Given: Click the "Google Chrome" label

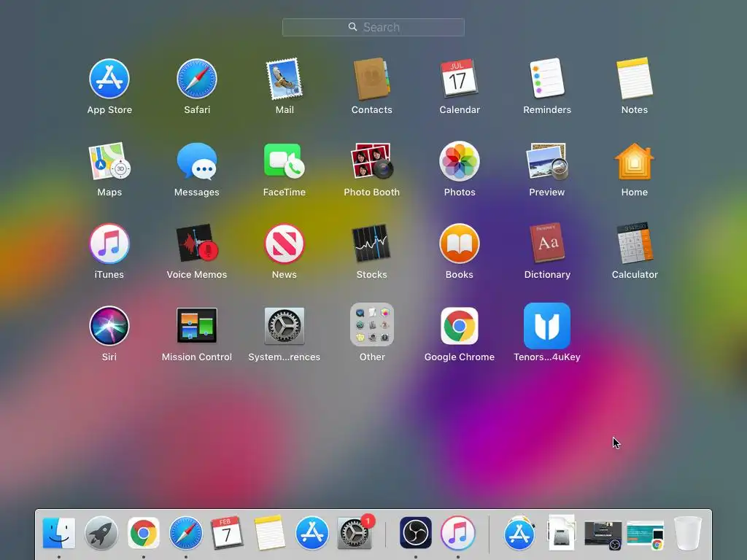Looking at the screenshot, I should (x=460, y=357).
